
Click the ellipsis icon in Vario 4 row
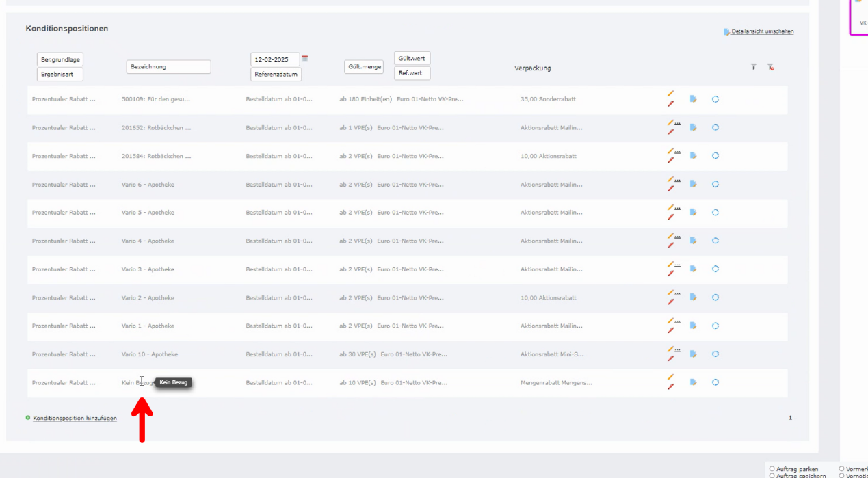[x=678, y=237]
